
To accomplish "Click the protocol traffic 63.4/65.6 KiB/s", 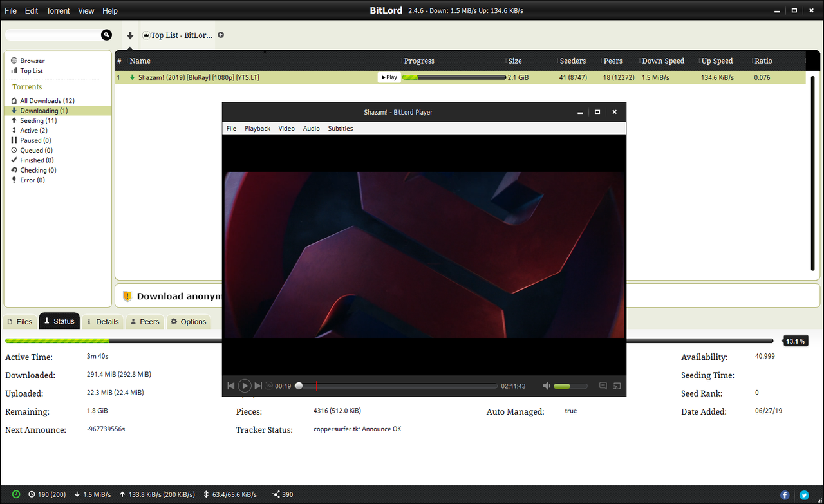I will 230,494.
